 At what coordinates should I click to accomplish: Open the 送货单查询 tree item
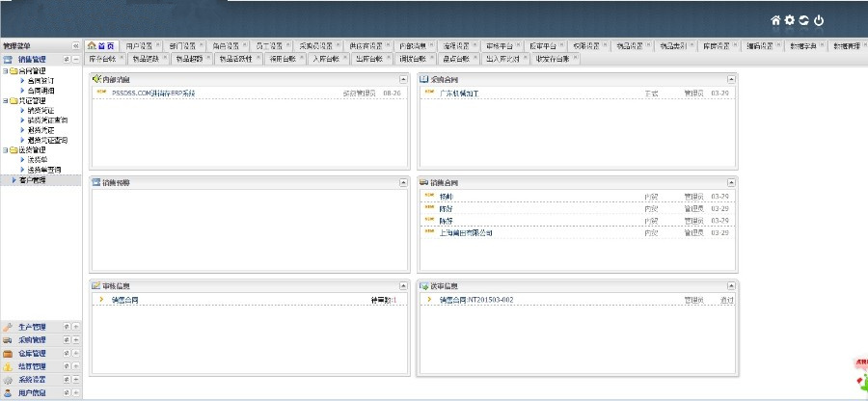click(x=43, y=170)
